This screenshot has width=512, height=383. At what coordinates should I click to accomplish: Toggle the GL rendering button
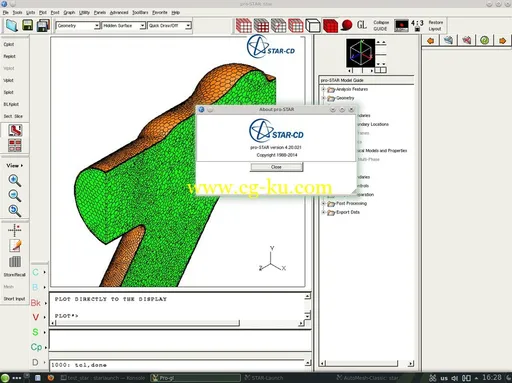coord(362,25)
